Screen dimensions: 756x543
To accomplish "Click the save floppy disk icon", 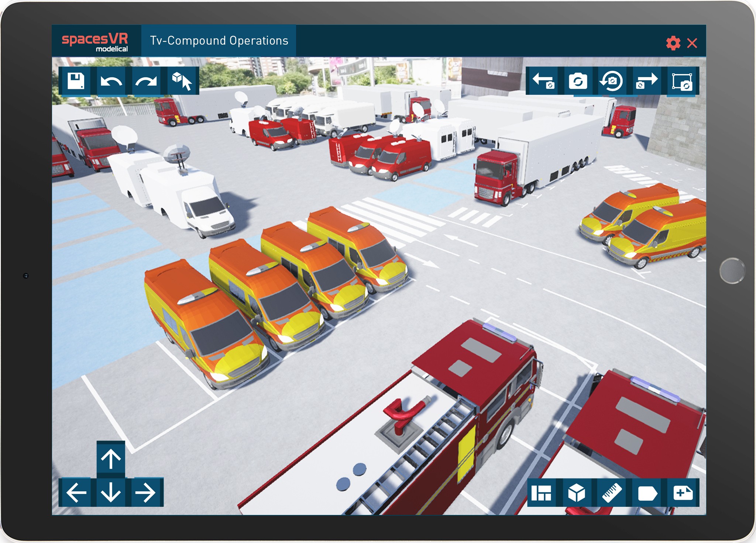I will 76,81.
